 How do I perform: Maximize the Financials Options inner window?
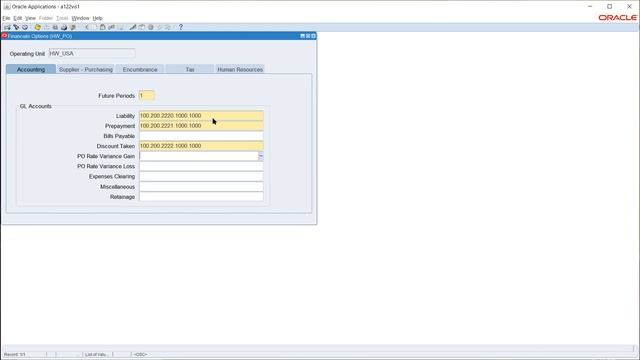(x=308, y=36)
